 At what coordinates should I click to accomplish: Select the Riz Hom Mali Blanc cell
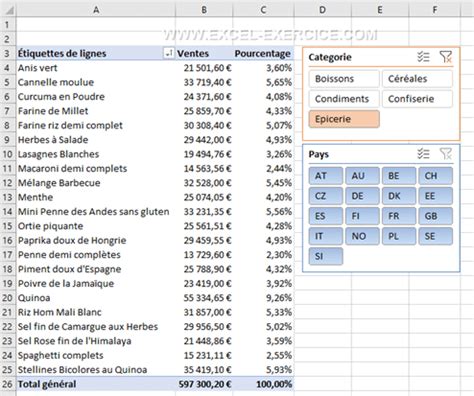click(96, 312)
